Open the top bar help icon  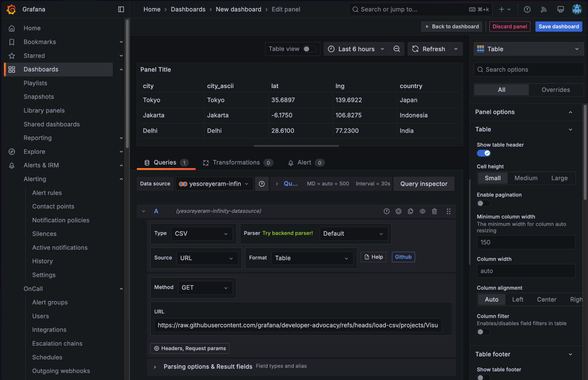(527, 9)
